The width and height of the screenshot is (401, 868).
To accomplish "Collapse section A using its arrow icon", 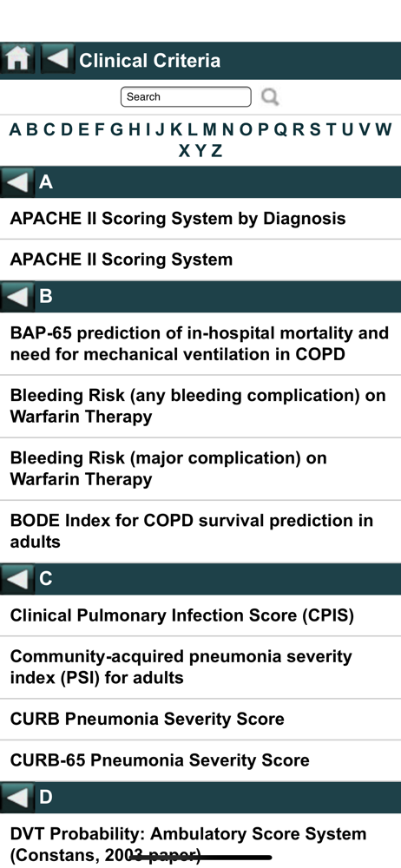I will coord(17,182).
